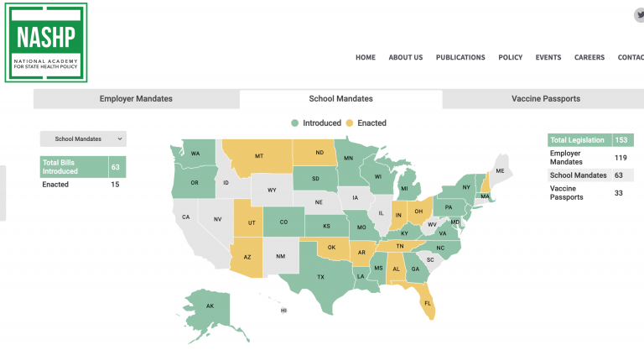
Task: Open the EVENTS menu link
Action: [x=548, y=57]
